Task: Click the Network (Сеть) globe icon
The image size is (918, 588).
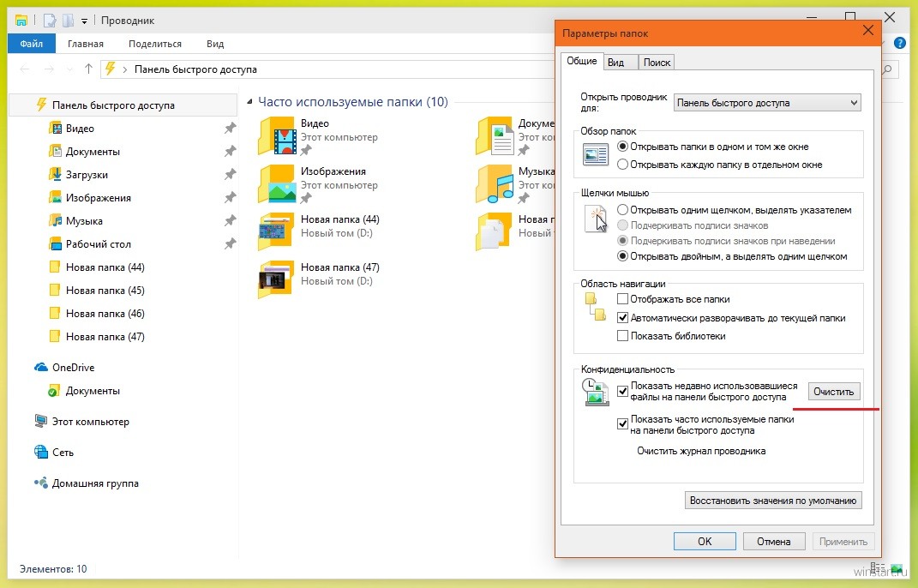Action: click(41, 452)
